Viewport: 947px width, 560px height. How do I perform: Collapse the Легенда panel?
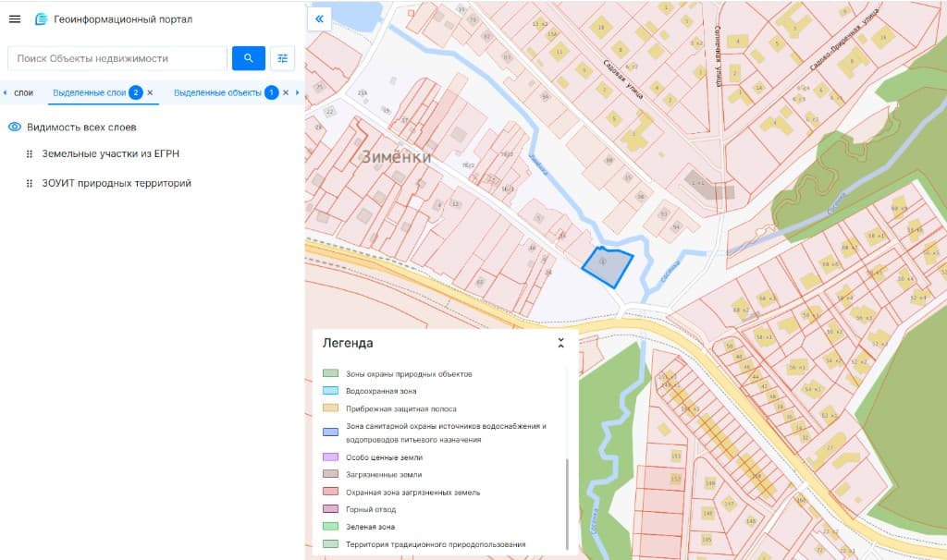[560, 344]
